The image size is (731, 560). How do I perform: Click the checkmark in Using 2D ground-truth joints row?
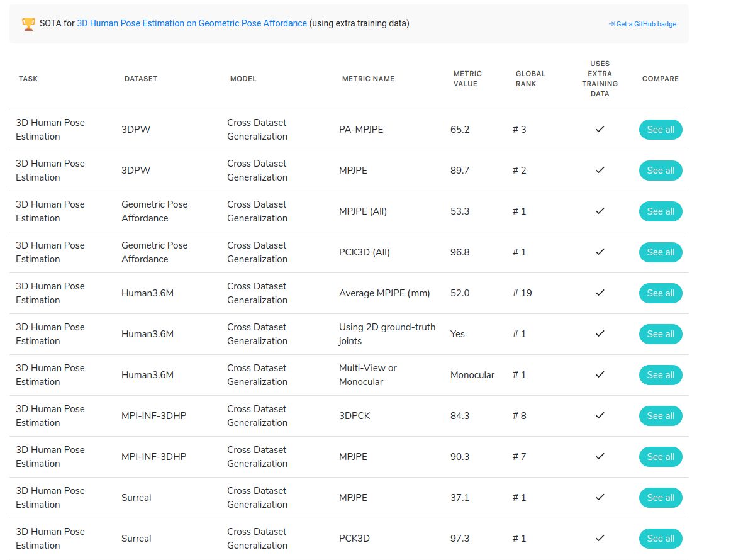(600, 334)
